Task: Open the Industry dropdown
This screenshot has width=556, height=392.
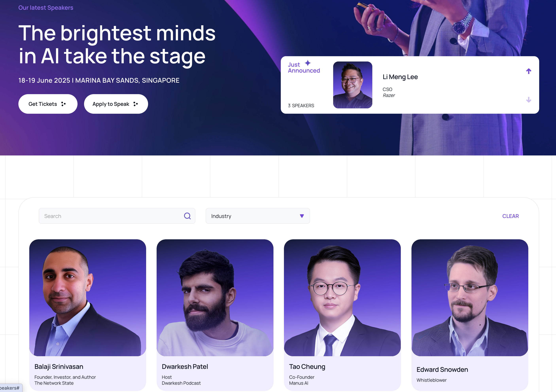Action: click(x=258, y=216)
